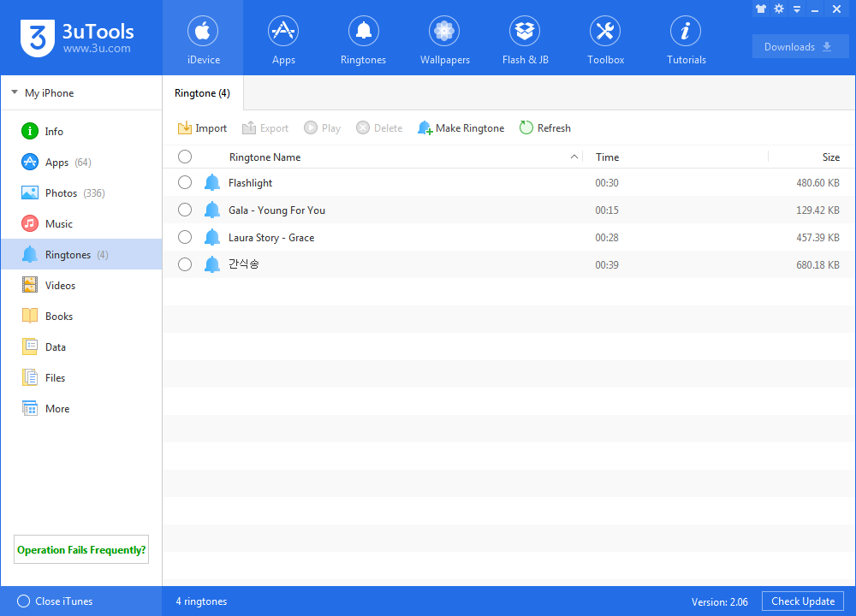This screenshot has width=856, height=616.
Task: Open Operation Fails Frequently? help link
Action: [x=81, y=549]
